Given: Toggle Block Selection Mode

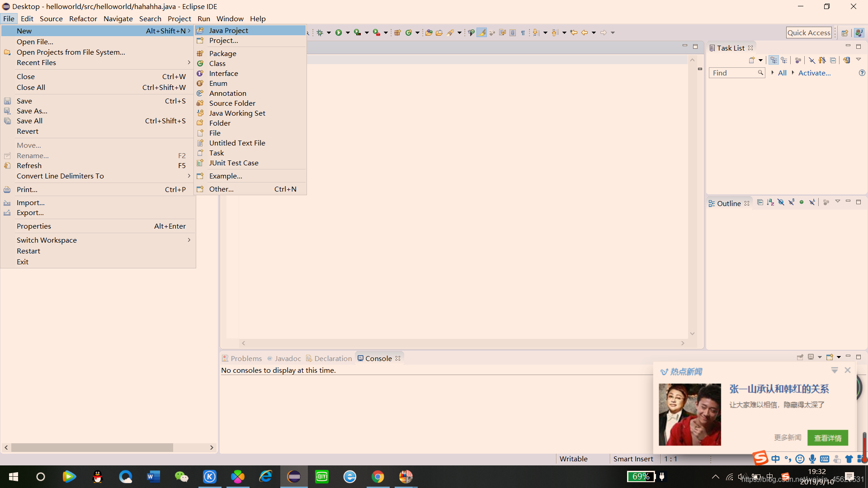Looking at the screenshot, I should [x=513, y=33].
